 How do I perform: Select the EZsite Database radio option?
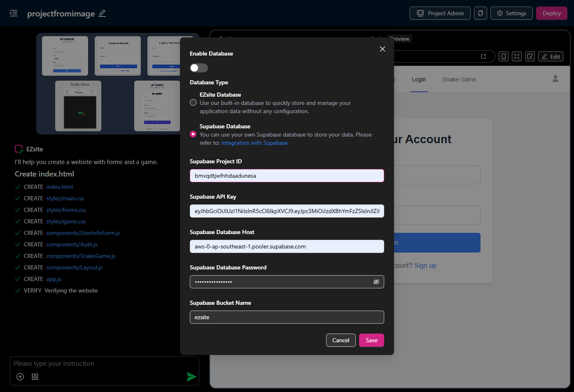193,102
